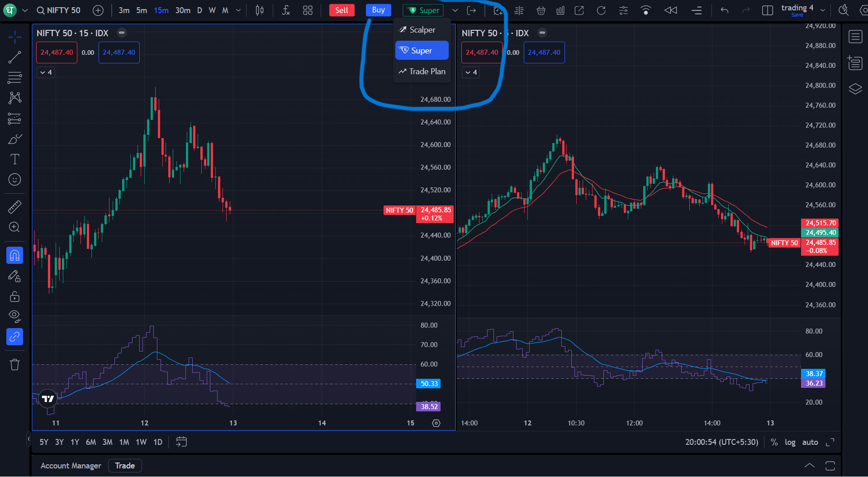Toggle hide all drawings eye icon

pos(14,316)
